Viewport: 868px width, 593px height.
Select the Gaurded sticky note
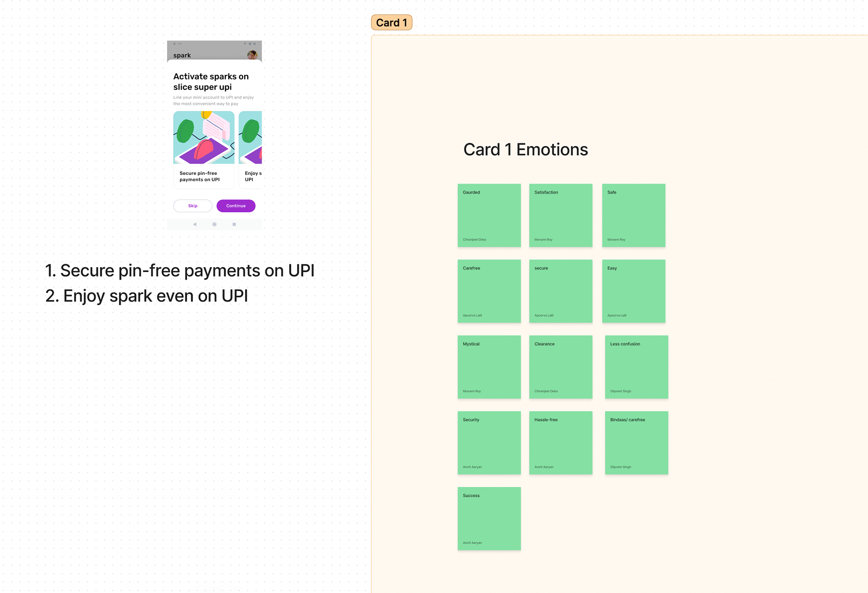coord(489,215)
